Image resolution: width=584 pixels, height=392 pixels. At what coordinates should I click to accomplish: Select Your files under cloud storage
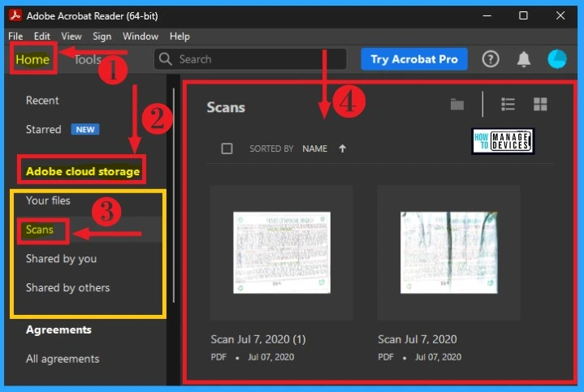point(48,200)
